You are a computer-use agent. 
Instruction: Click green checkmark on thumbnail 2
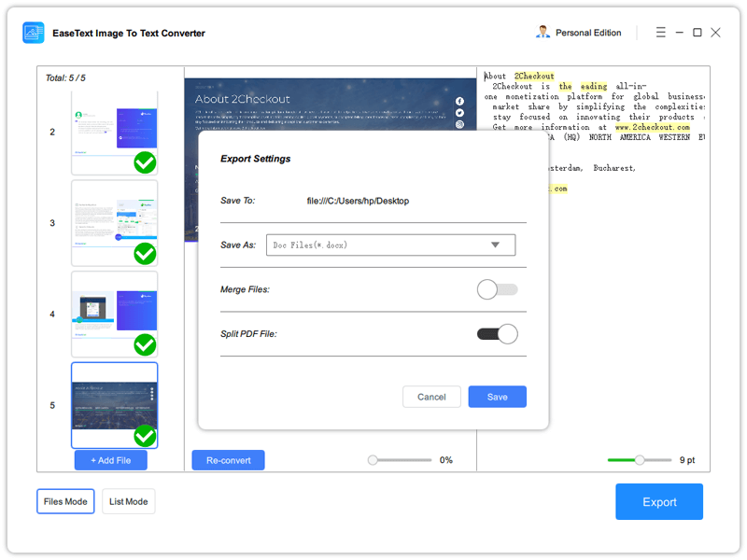point(145,162)
